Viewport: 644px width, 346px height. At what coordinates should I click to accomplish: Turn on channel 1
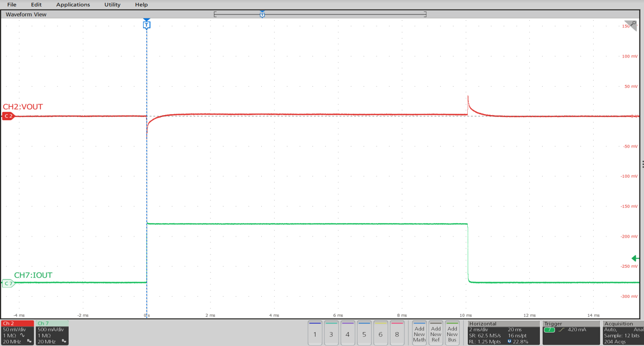pos(315,333)
